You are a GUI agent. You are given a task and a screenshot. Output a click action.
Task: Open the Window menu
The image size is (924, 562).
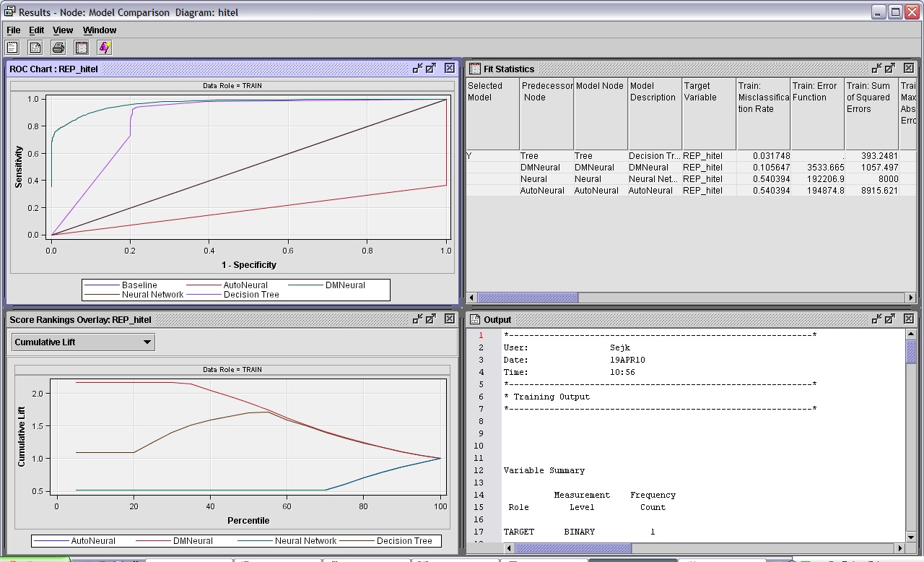[100, 30]
